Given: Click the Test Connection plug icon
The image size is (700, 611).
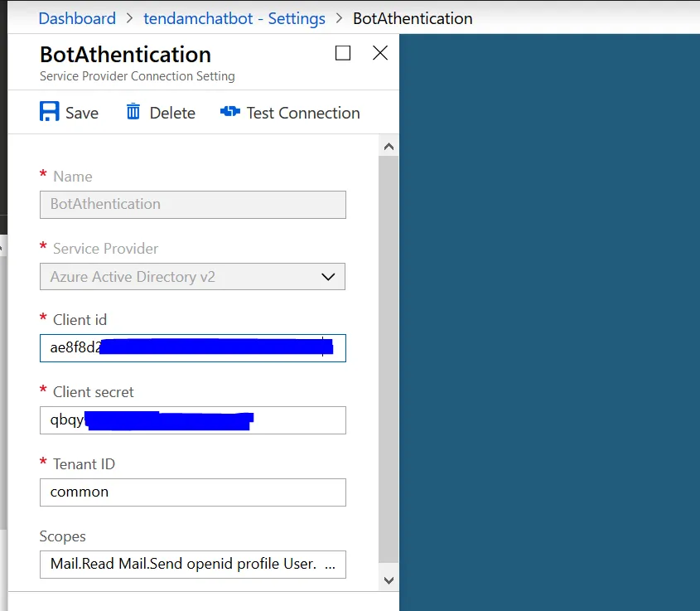Looking at the screenshot, I should click(229, 112).
